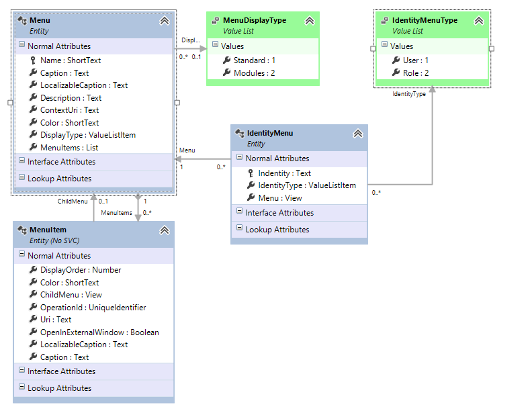Select the MenuItem title text

pos(48,230)
